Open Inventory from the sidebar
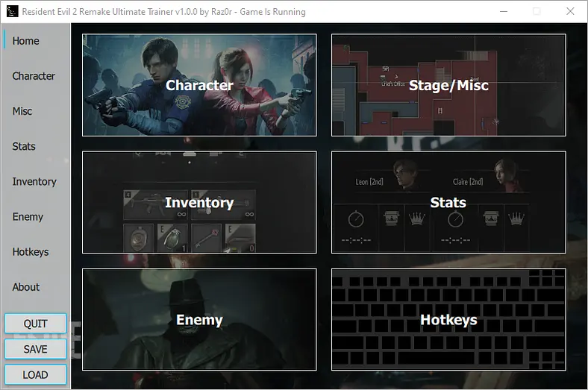The width and height of the screenshot is (588, 390). 34,182
